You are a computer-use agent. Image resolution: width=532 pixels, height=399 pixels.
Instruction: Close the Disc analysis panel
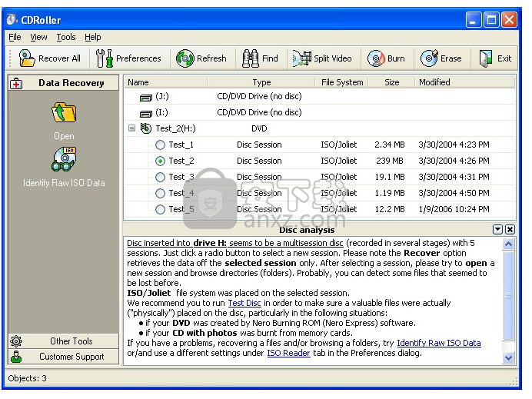[510, 230]
